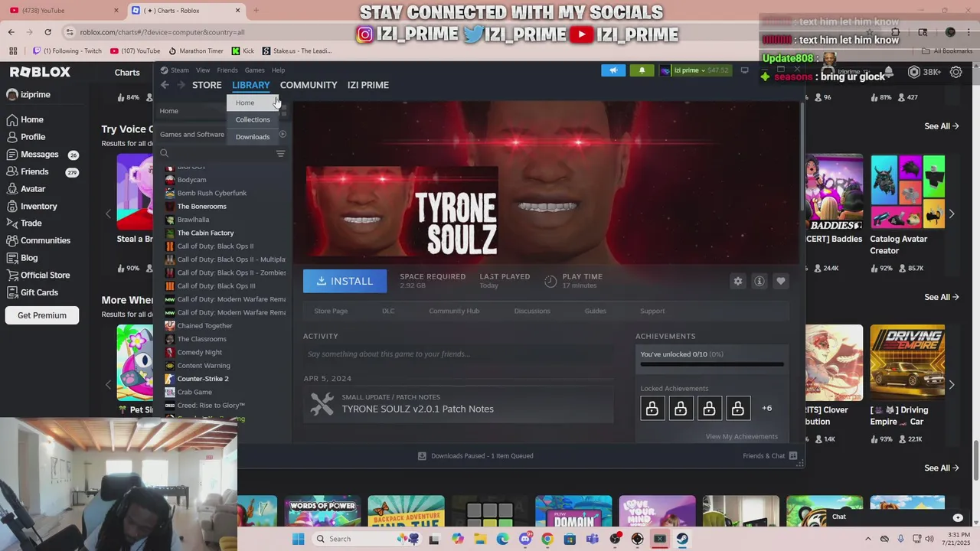The width and height of the screenshot is (980, 551).
Task: Click the achievements progress bar
Action: coord(712,364)
